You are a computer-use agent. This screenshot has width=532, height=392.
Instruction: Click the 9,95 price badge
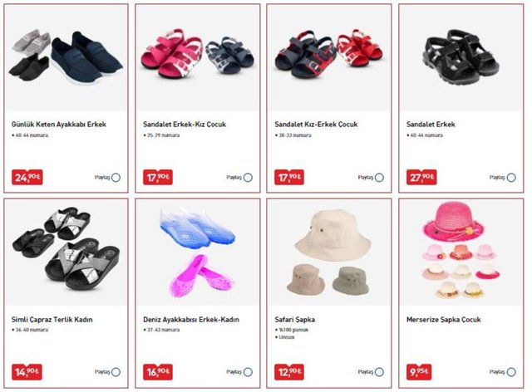point(419,372)
